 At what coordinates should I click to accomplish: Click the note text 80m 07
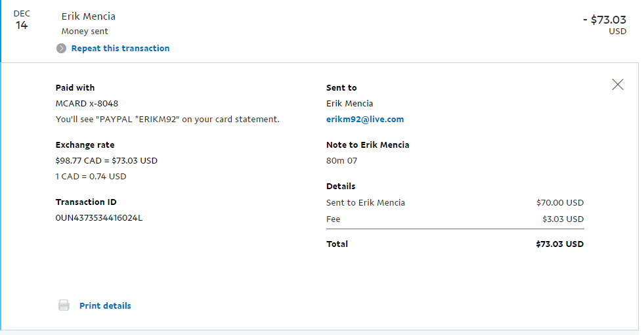341,161
